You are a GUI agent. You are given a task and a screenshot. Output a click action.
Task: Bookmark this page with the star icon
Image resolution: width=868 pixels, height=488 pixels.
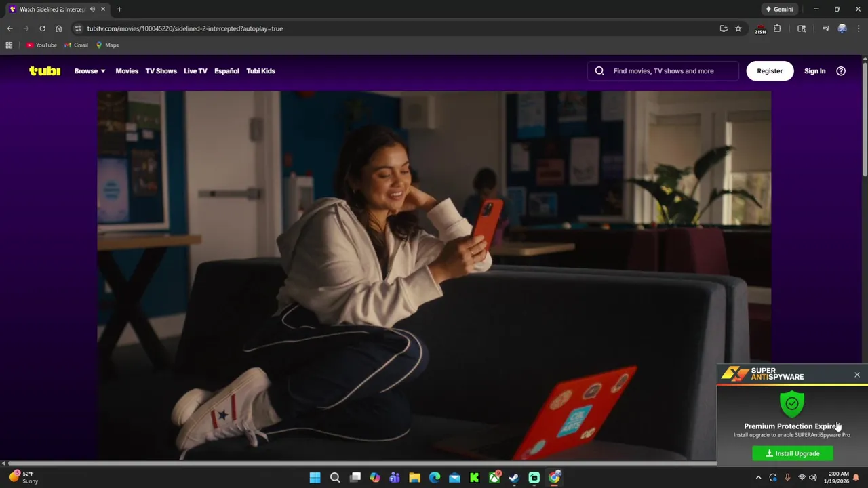point(738,28)
